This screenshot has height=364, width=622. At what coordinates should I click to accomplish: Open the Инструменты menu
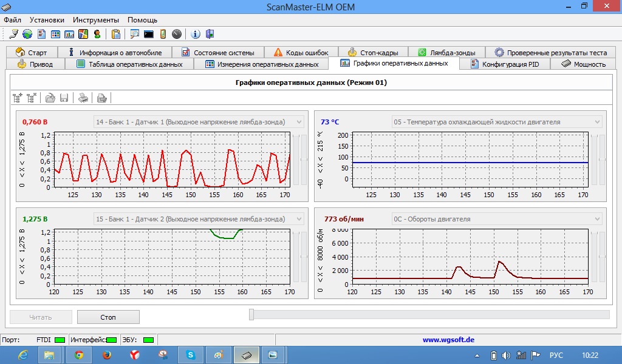coord(95,20)
